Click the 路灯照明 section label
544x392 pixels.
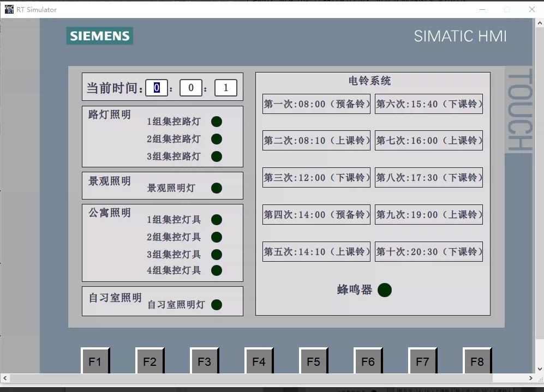(110, 114)
